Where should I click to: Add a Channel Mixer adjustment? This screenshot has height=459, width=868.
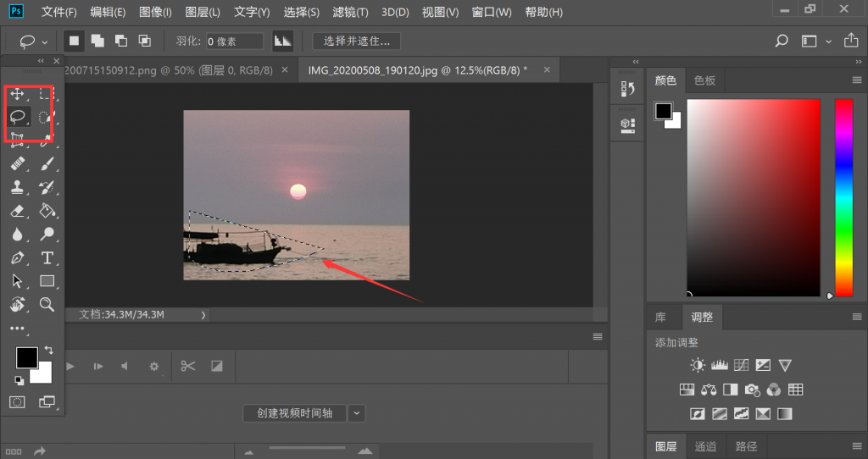(x=774, y=390)
